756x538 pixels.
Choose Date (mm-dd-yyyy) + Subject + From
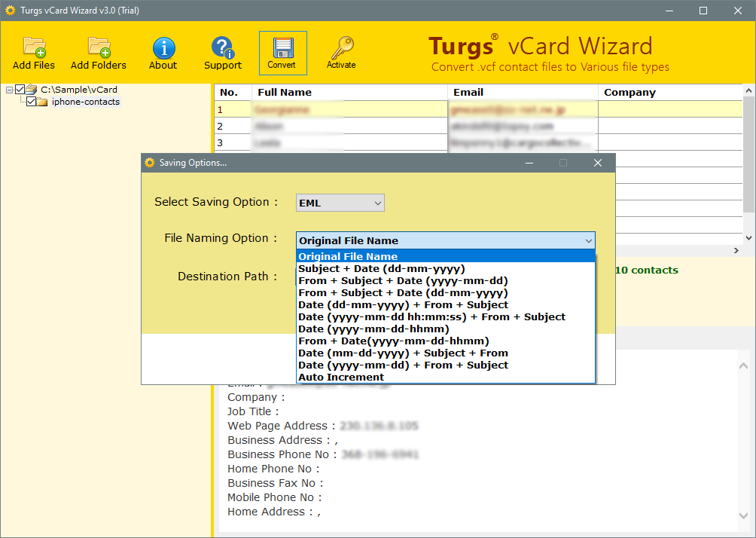click(x=446, y=353)
